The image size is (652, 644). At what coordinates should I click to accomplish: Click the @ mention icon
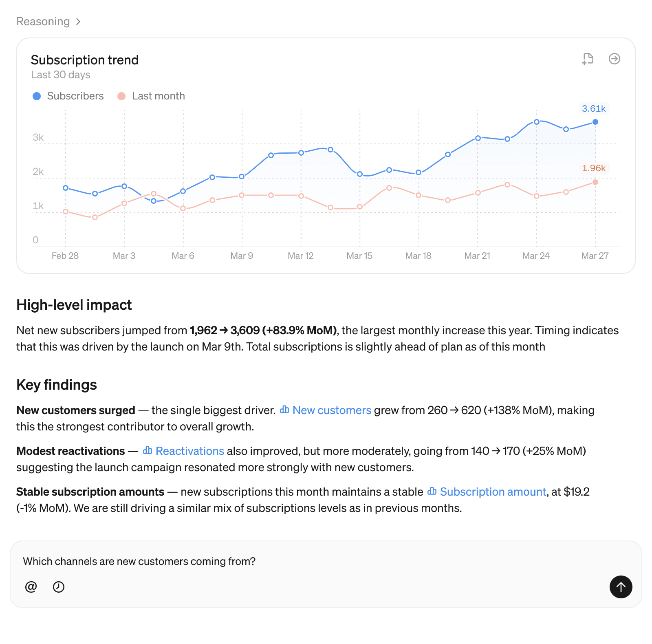coord(31,587)
